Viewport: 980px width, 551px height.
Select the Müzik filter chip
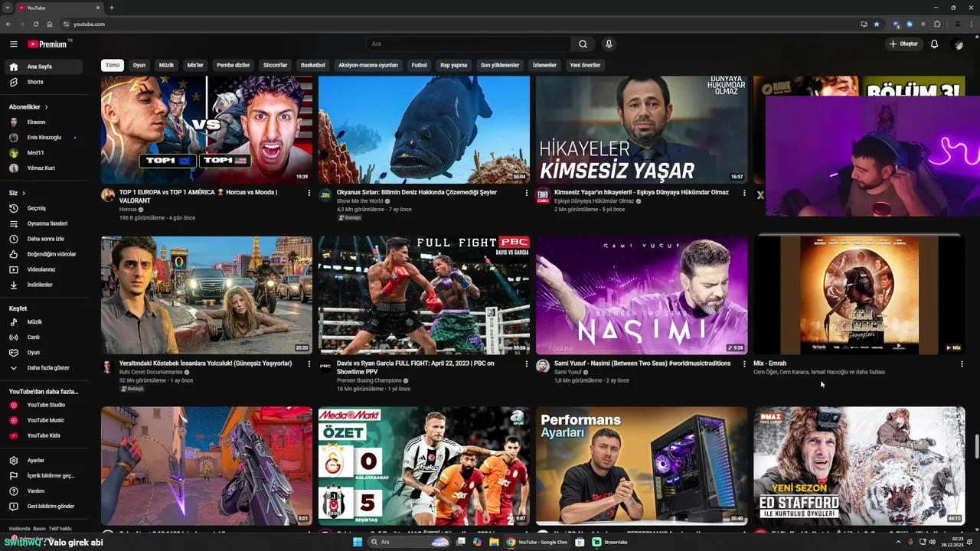tap(166, 65)
